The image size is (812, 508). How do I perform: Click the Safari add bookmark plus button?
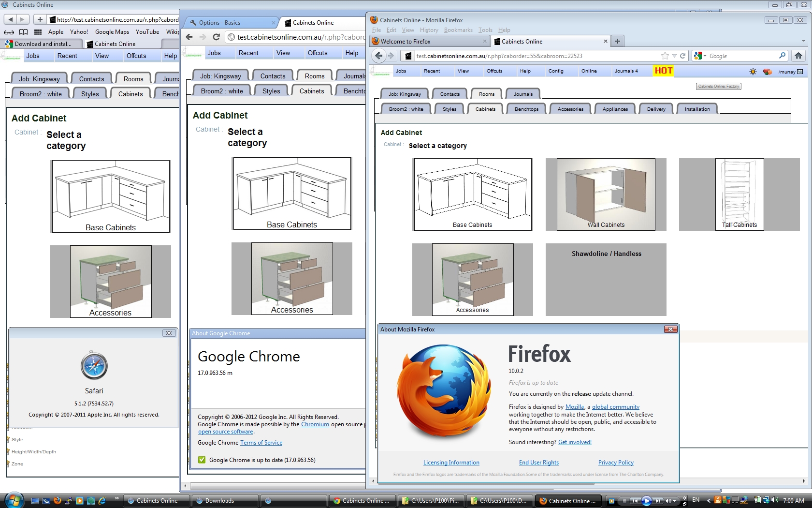click(x=40, y=19)
